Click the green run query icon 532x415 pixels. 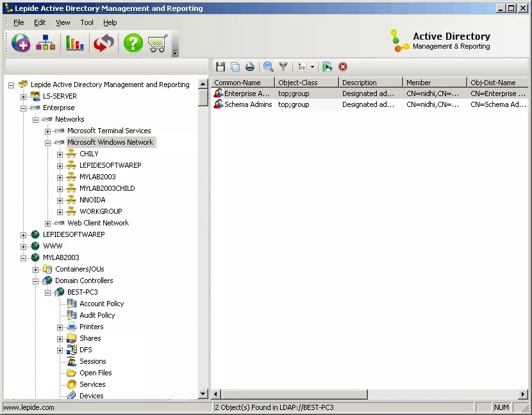328,67
